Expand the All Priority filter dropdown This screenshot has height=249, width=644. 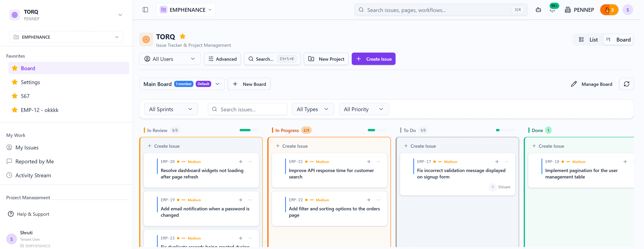tap(364, 109)
